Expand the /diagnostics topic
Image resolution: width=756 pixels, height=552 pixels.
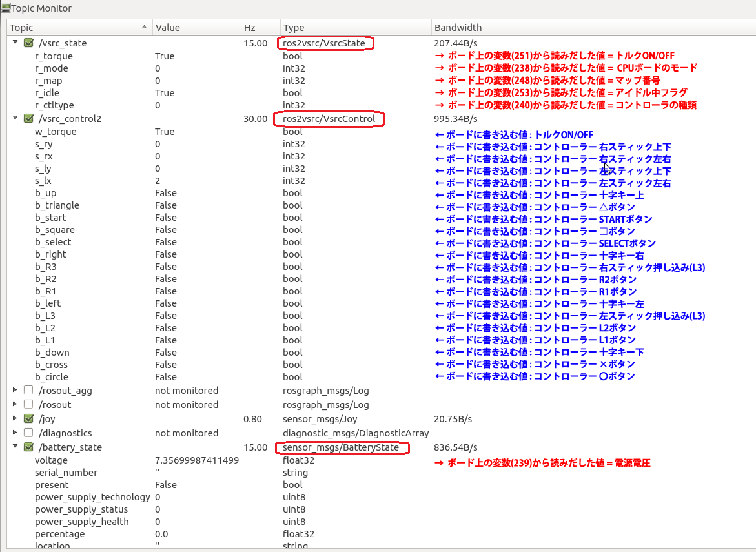pos(15,433)
